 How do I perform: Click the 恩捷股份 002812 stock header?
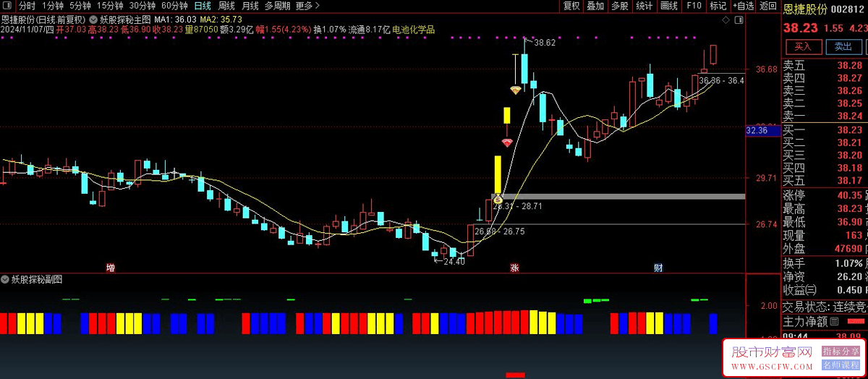(x=825, y=9)
